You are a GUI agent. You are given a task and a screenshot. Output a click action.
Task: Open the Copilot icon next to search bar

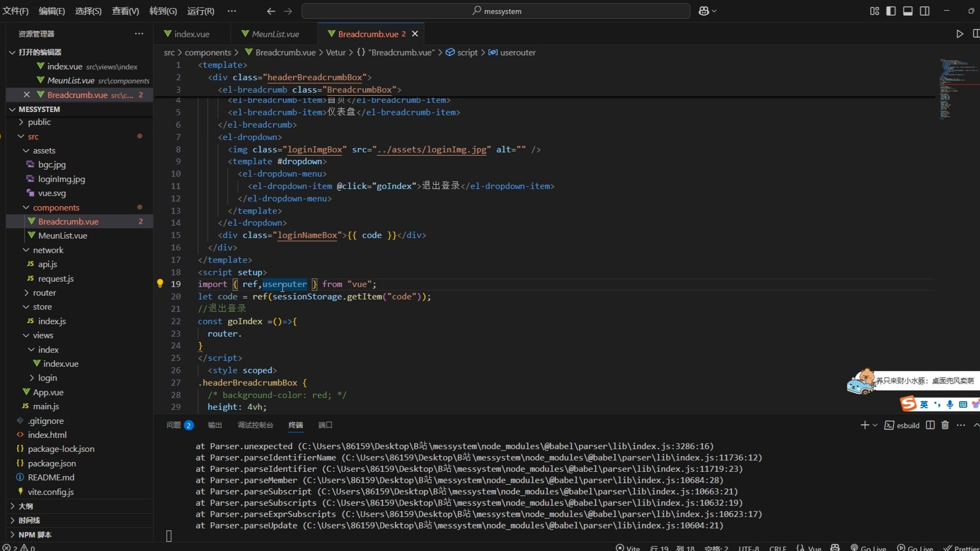tap(704, 11)
